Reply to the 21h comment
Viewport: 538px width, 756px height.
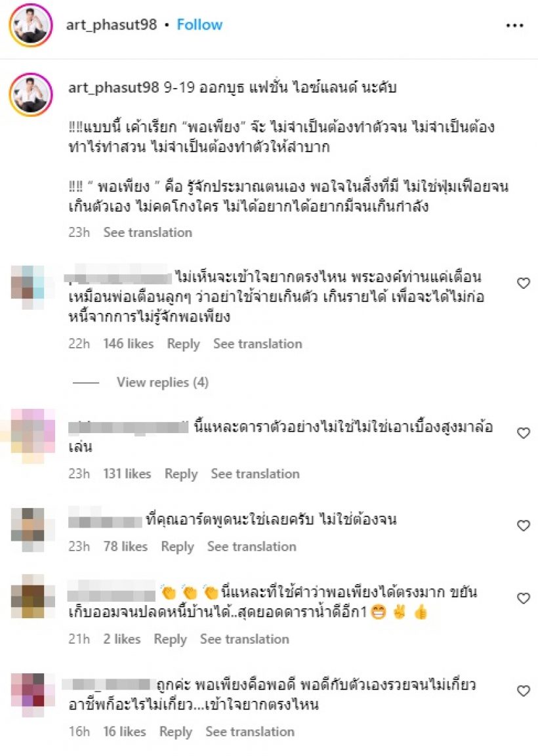pyautogui.click(x=170, y=639)
